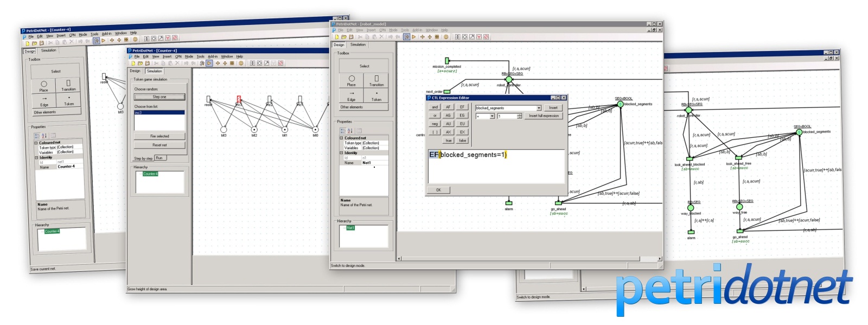Click the simulation play icon in robot_model toolbar
This screenshot has height=325, width=868.
[413, 37]
